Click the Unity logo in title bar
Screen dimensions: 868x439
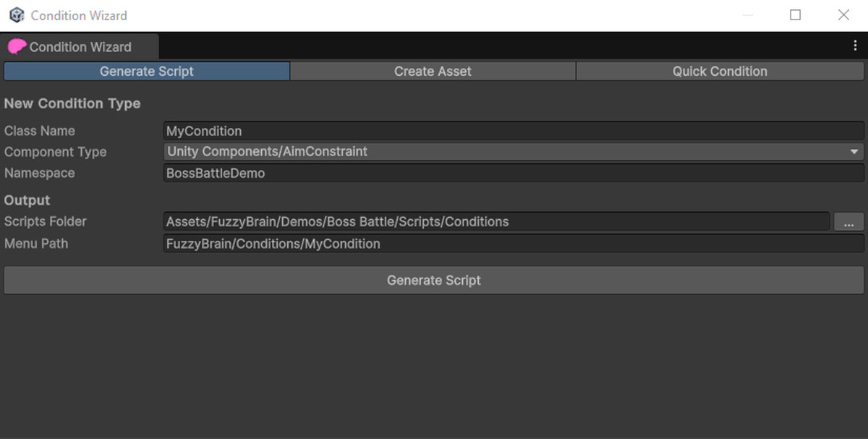tap(17, 15)
